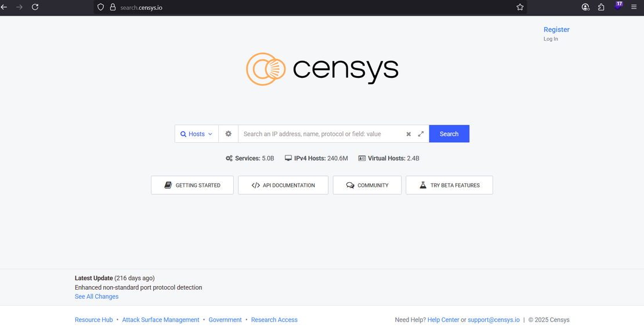Open the Resource Hub footer link
644x332 pixels.
[93, 320]
